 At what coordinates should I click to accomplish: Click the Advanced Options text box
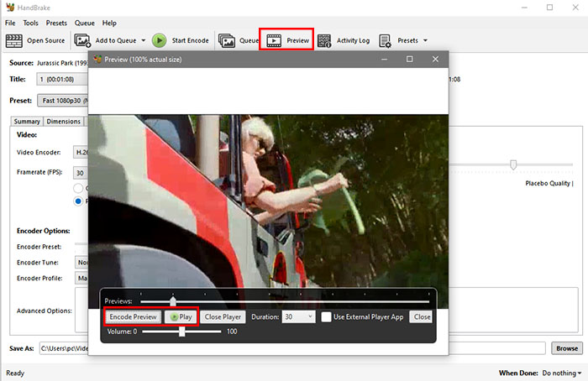pos(326,310)
